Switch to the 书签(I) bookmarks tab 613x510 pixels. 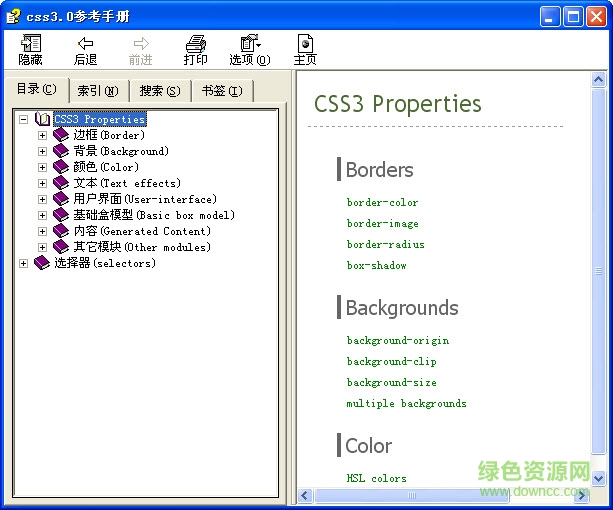tap(222, 91)
